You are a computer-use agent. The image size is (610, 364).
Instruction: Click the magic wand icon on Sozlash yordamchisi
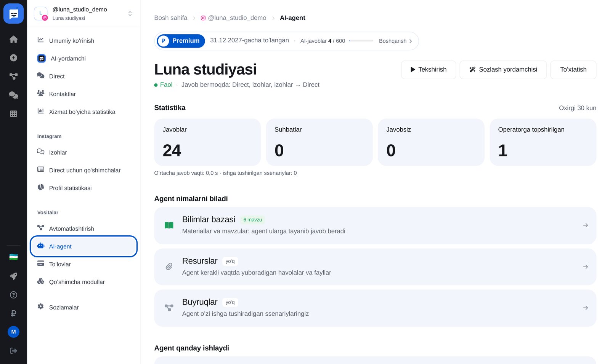(472, 70)
